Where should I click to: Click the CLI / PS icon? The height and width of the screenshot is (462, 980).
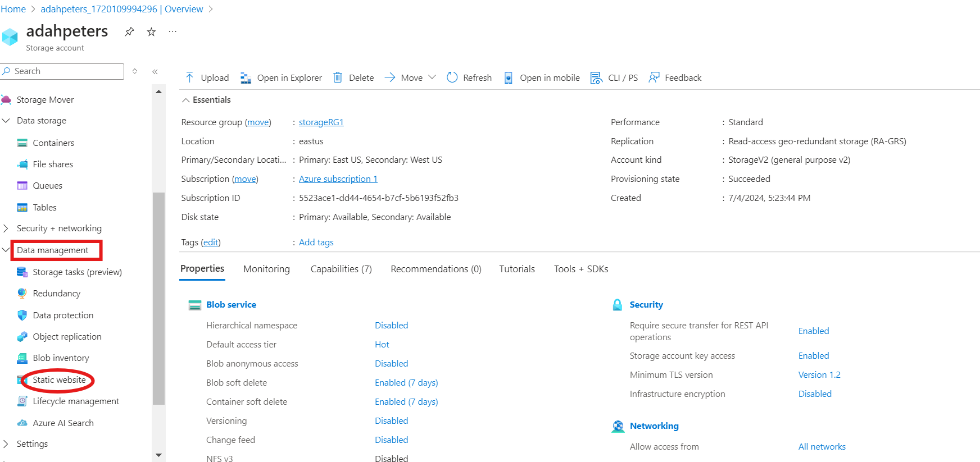596,77
